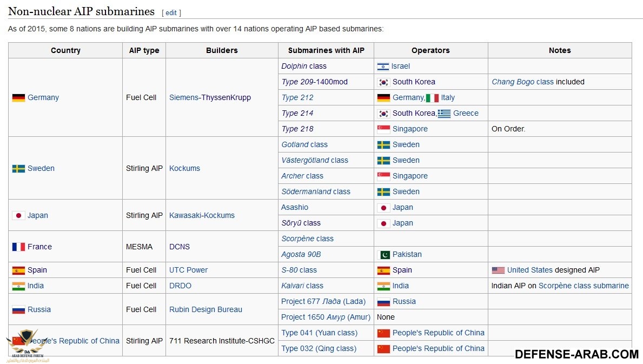This screenshot has height=364, width=643.
Task: Click the France flag icon
Action: pos(18,247)
